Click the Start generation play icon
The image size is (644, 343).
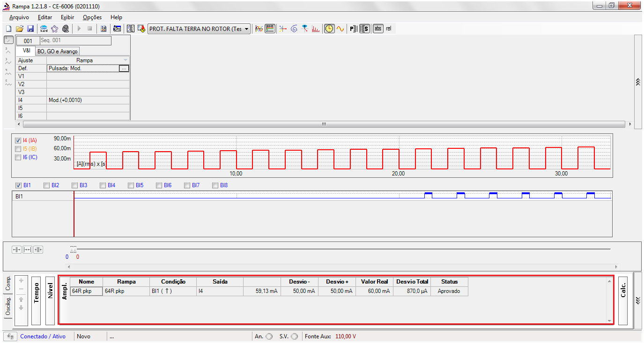79,29
